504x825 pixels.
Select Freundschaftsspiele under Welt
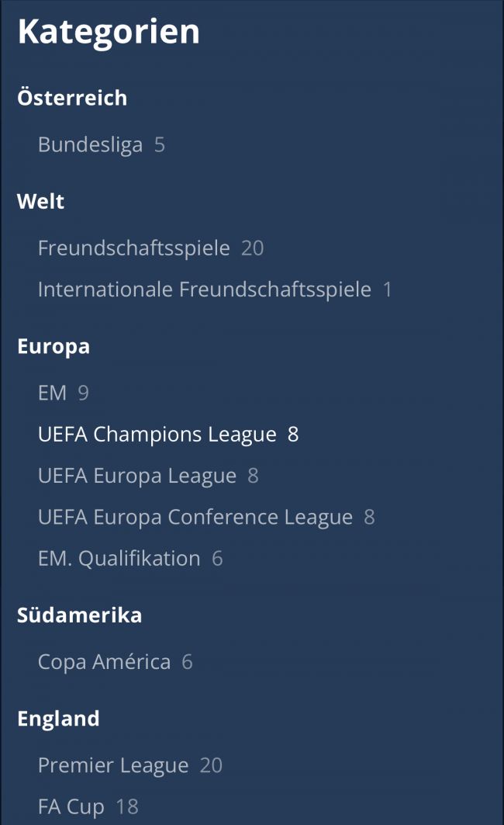pos(133,248)
